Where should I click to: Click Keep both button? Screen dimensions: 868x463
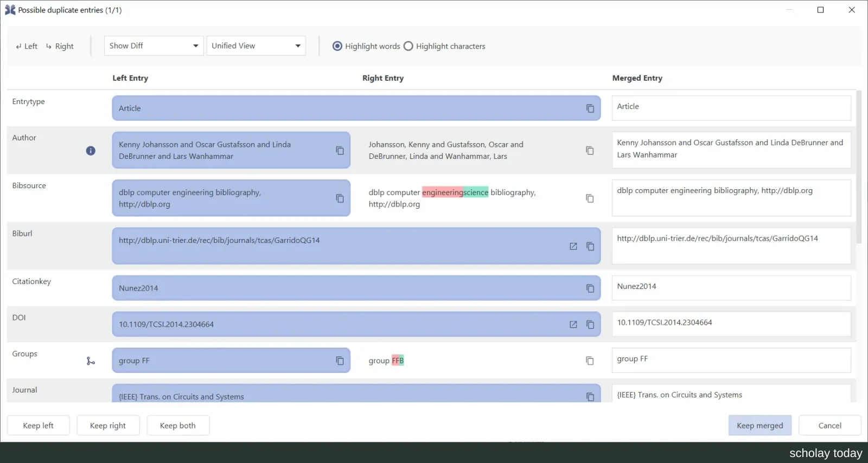click(x=178, y=426)
